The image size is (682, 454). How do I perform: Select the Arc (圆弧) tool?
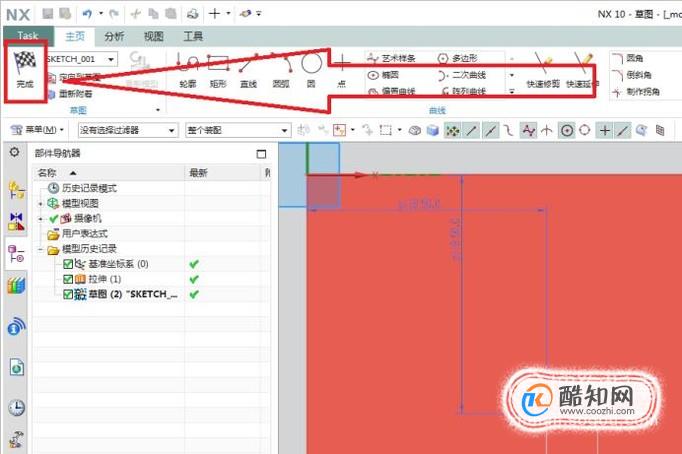pyautogui.click(x=281, y=70)
